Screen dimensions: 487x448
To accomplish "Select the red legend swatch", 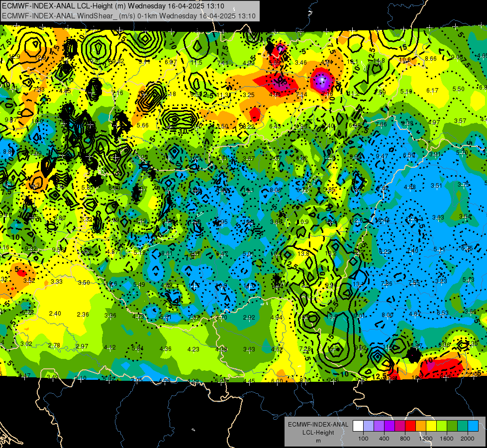I will pos(410,426).
